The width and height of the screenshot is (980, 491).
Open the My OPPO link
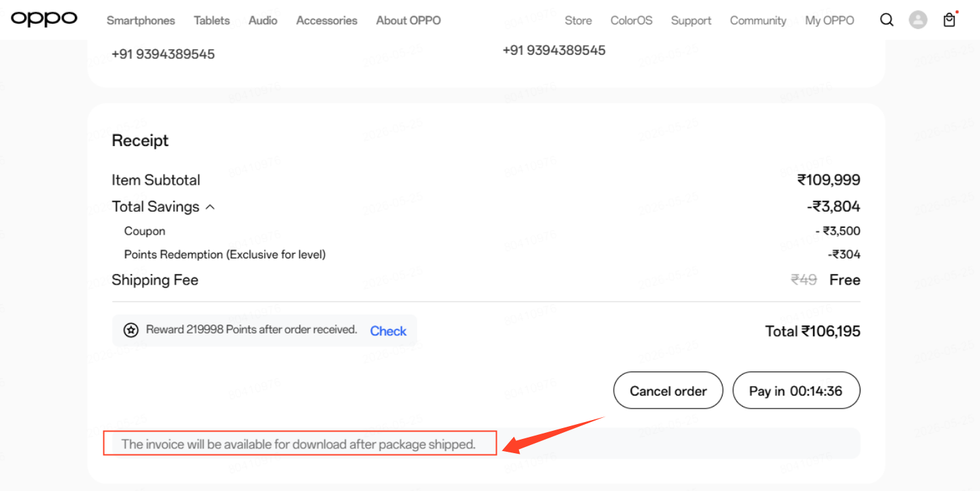pos(829,20)
